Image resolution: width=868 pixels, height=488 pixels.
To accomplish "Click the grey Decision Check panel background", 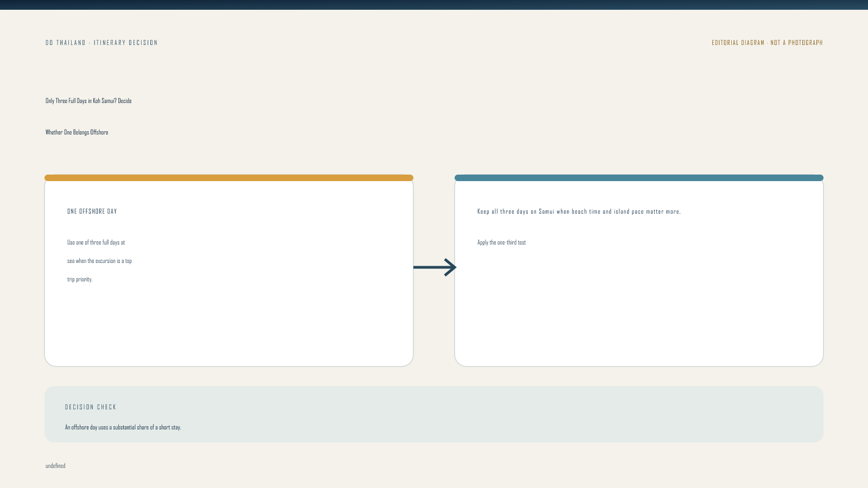I will 488,415.
